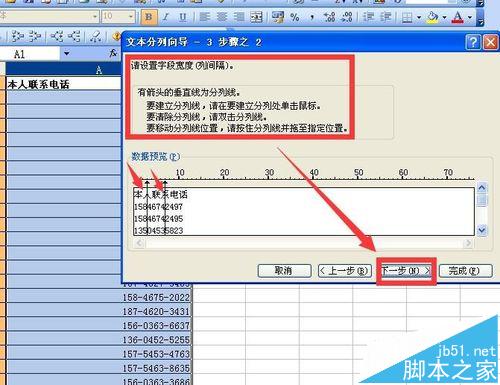Toggle Bold formatting button

pyautogui.click(x=149, y=17)
